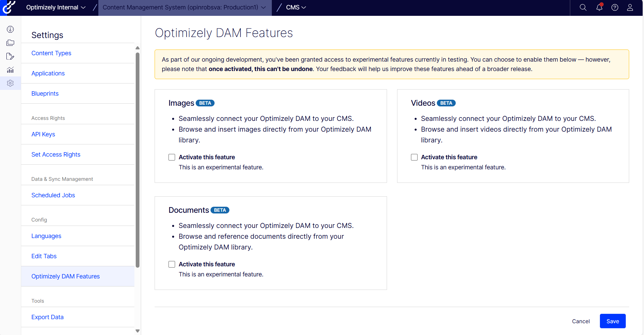Click the BETA badge next to Documents
Viewport: 644px width, 335px height.
pyautogui.click(x=220, y=210)
